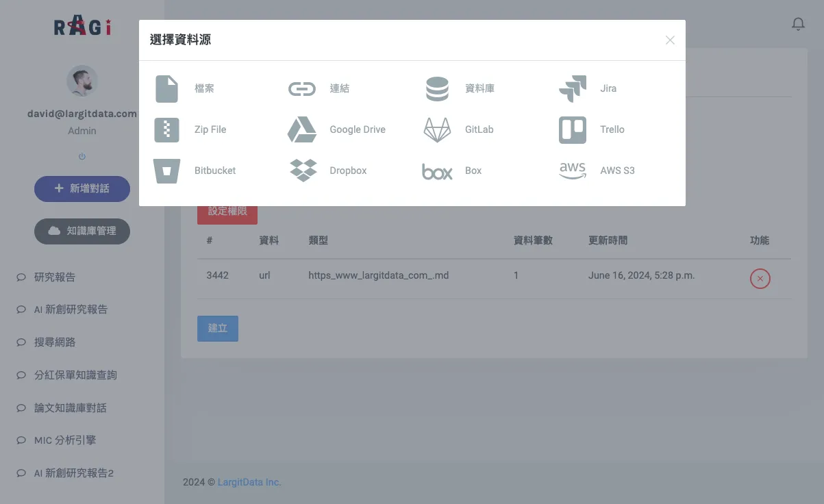This screenshot has height=504, width=824.
Task: Pick the 資料庫 database icon
Action: coord(437,89)
